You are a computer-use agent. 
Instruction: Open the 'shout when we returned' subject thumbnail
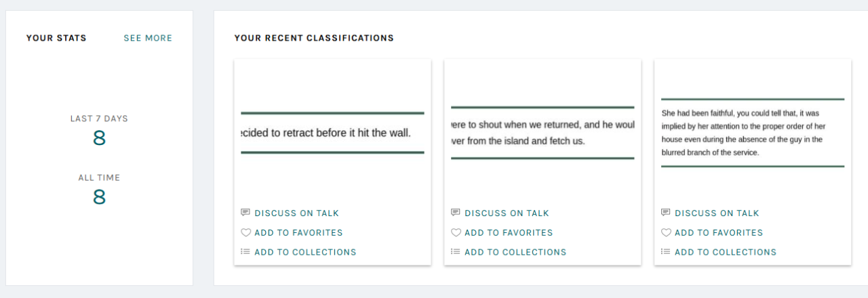[542, 133]
